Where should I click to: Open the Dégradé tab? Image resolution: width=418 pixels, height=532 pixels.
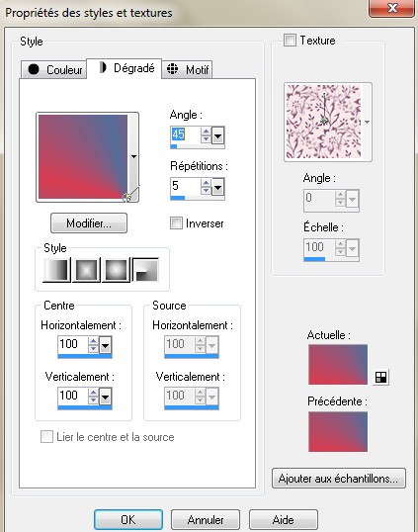[125, 68]
